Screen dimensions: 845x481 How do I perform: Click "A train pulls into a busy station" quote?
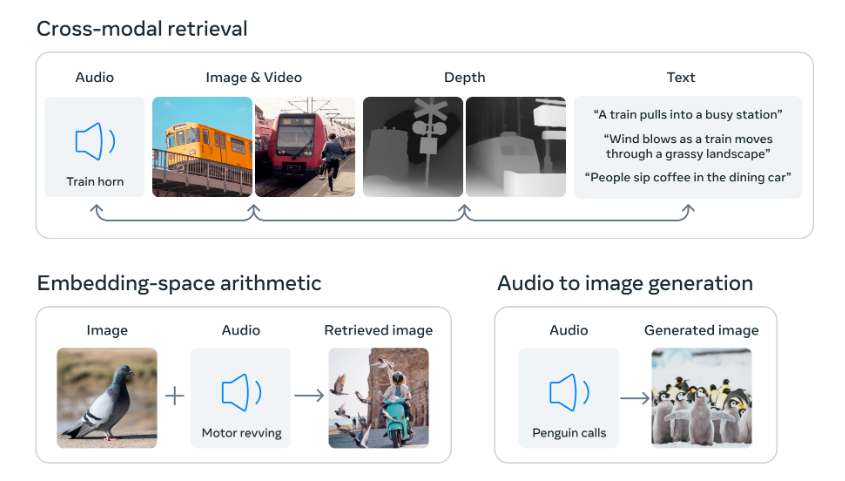click(x=688, y=114)
